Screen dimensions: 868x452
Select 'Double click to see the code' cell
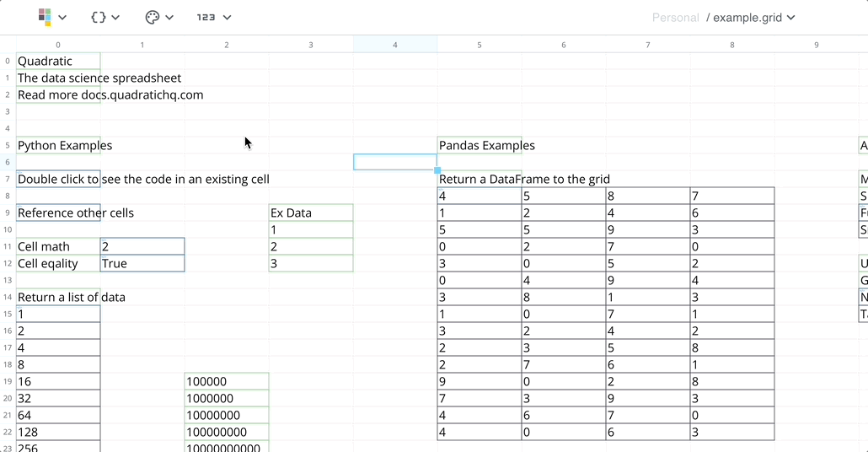(x=58, y=179)
